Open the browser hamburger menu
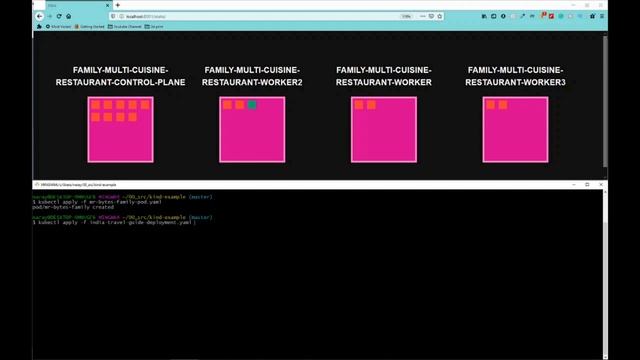 [602, 16]
